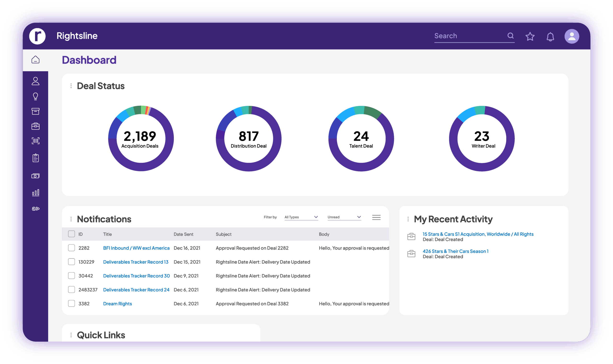Open the briefcase deals sidebar icon
Image resolution: width=613 pixels, height=364 pixels.
pyautogui.click(x=36, y=126)
